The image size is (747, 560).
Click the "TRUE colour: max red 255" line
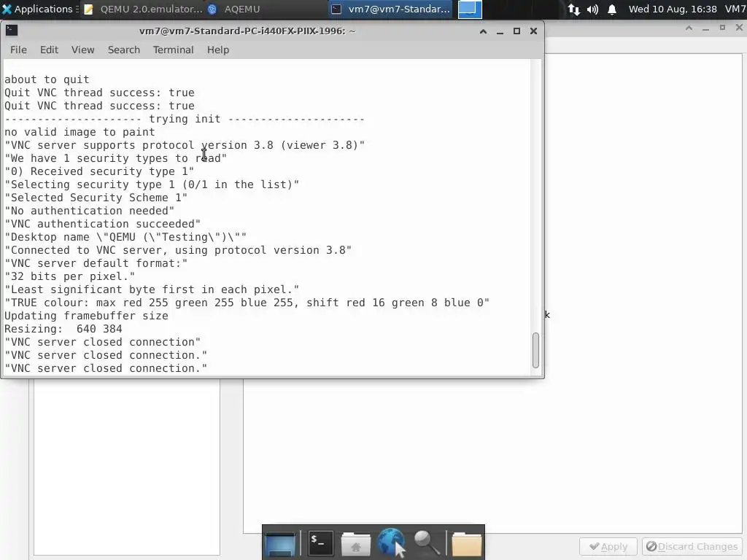(247, 303)
